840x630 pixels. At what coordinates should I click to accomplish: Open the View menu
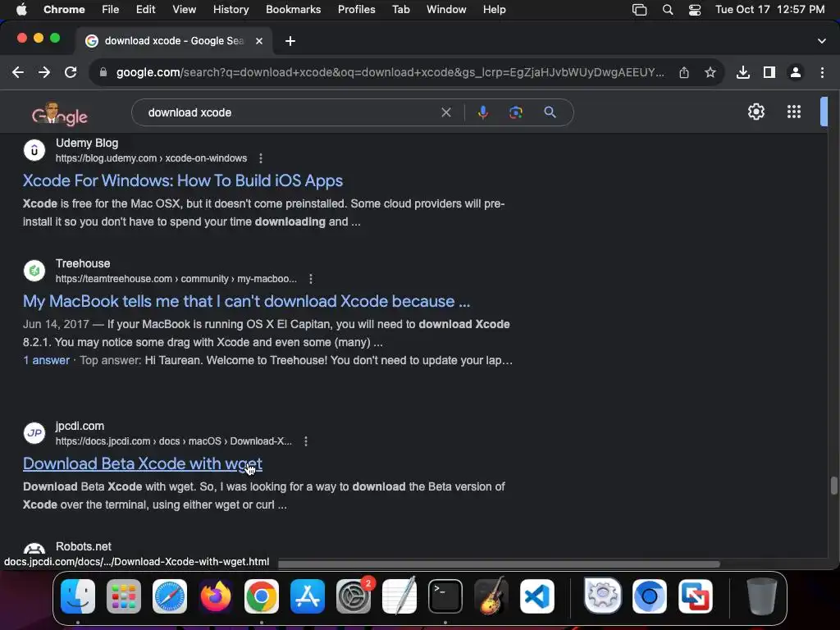pyautogui.click(x=185, y=10)
